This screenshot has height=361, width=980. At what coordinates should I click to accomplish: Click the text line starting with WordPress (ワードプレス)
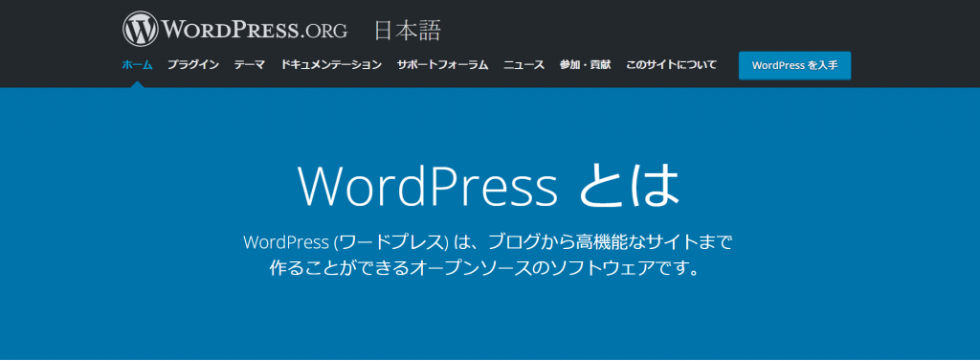487,241
